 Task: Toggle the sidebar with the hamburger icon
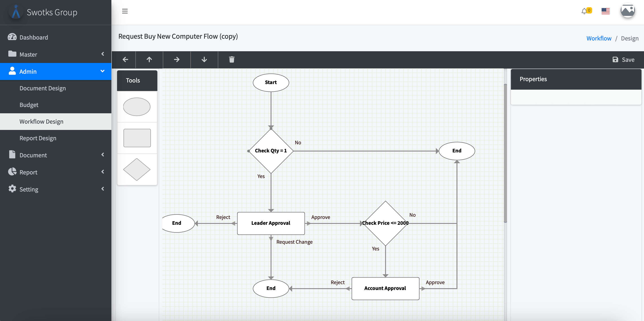125,11
